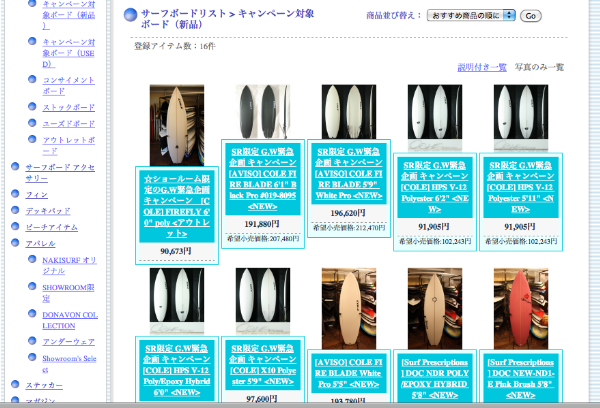Click HPS V-12 Polyester 6'2" thumbnail

435,118
